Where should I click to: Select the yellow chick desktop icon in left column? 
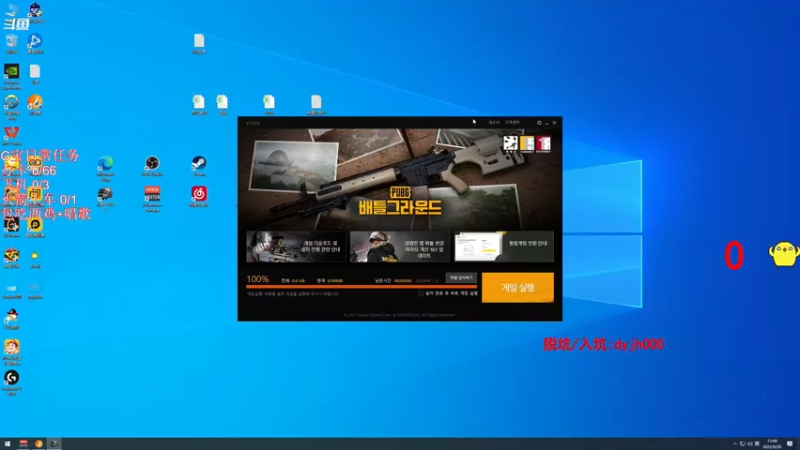tap(35, 258)
